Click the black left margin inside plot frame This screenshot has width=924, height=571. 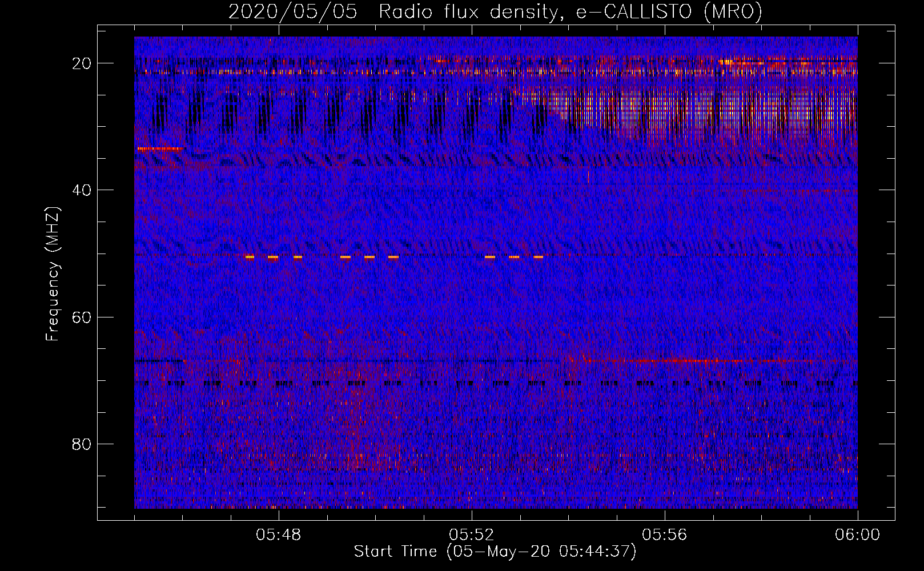click(x=116, y=272)
